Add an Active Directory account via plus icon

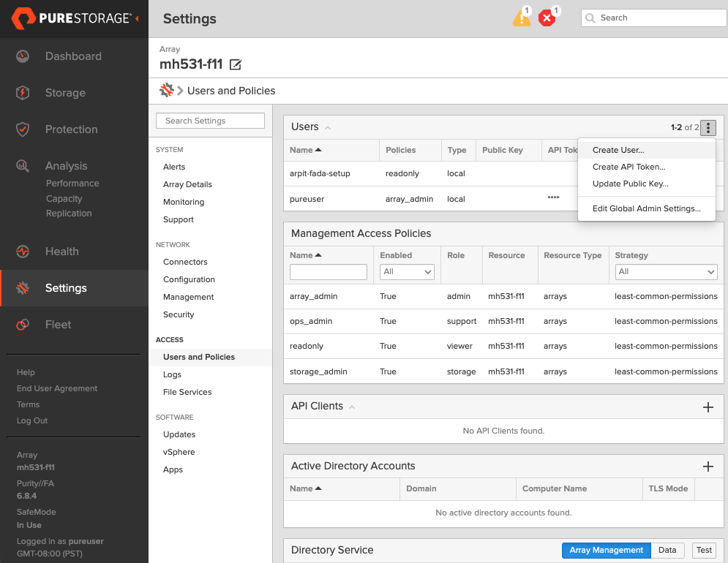(x=708, y=466)
